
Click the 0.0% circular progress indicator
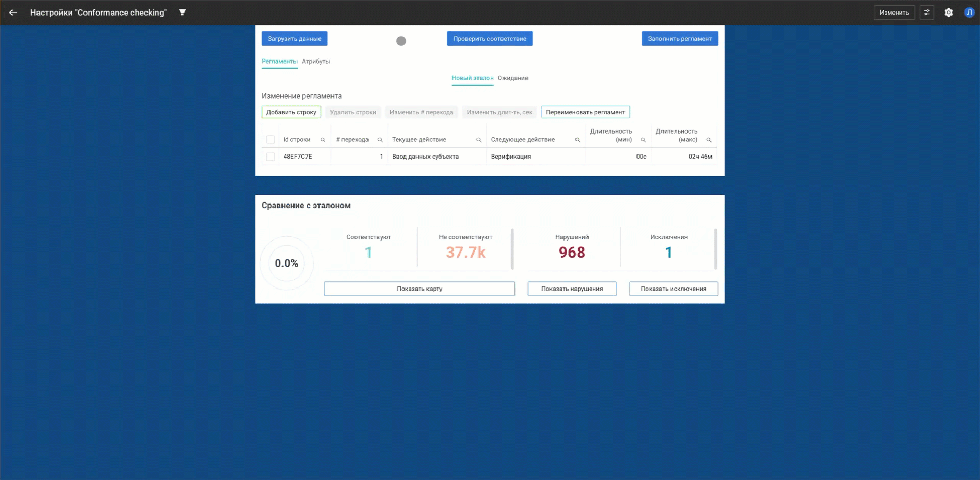coord(287,263)
